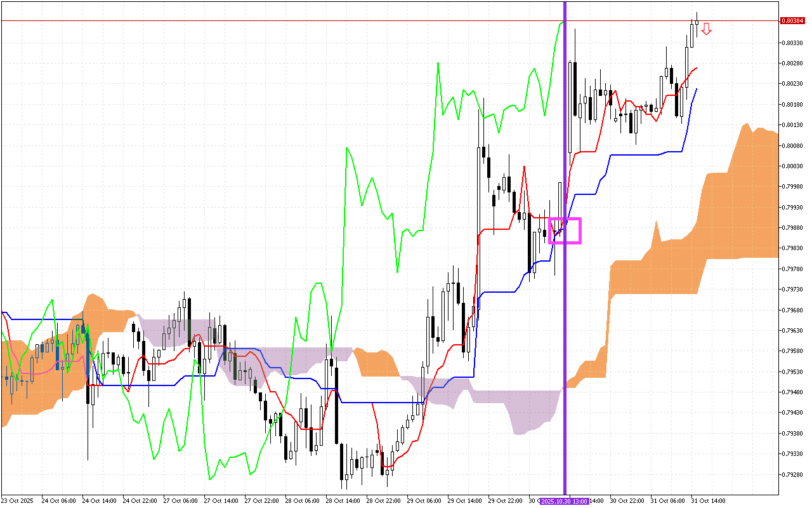
Task: Click the 0.79780 price axis label
Action: (x=793, y=269)
